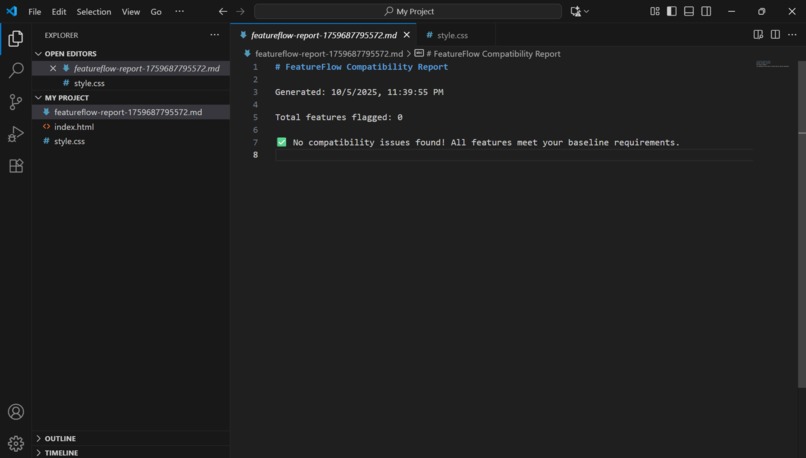Open editor More Actions ellipsis

(x=792, y=34)
